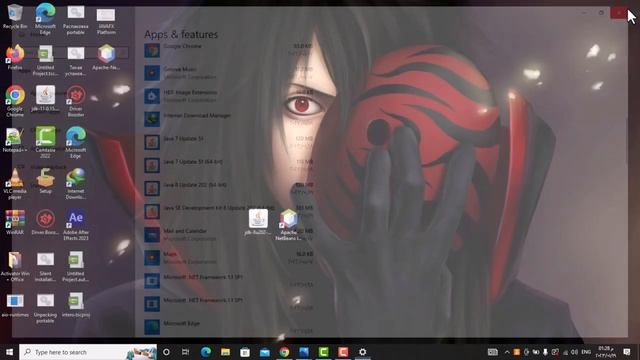The image size is (640, 360).
Task: Open Microsoft Edge from the taskbar
Action: click(x=206, y=352)
